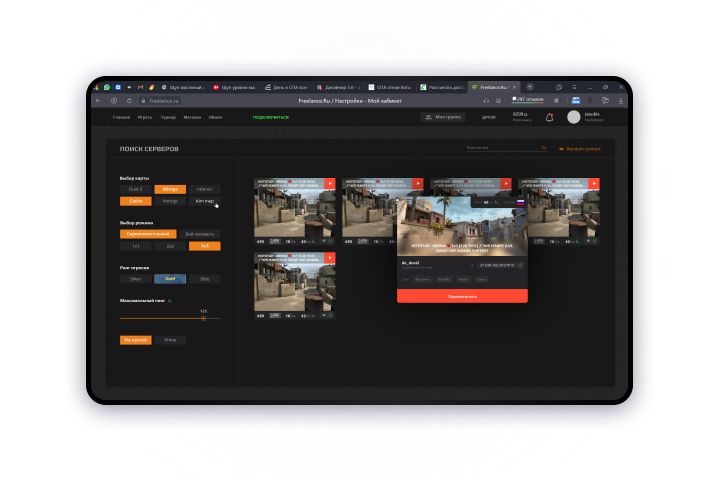Screen dimensions: 720x480
Task: Toggle the Vertigo map filter
Action: point(170,201)
